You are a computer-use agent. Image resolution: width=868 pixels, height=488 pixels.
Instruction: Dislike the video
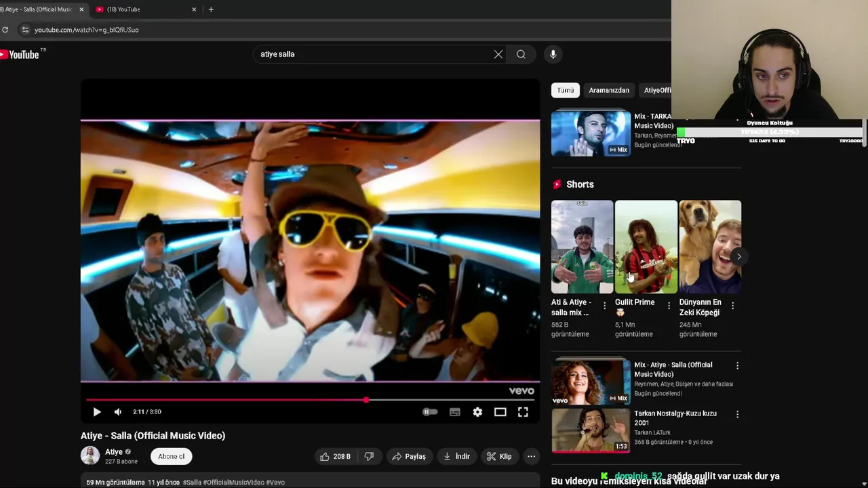click(x=369, y=457)
